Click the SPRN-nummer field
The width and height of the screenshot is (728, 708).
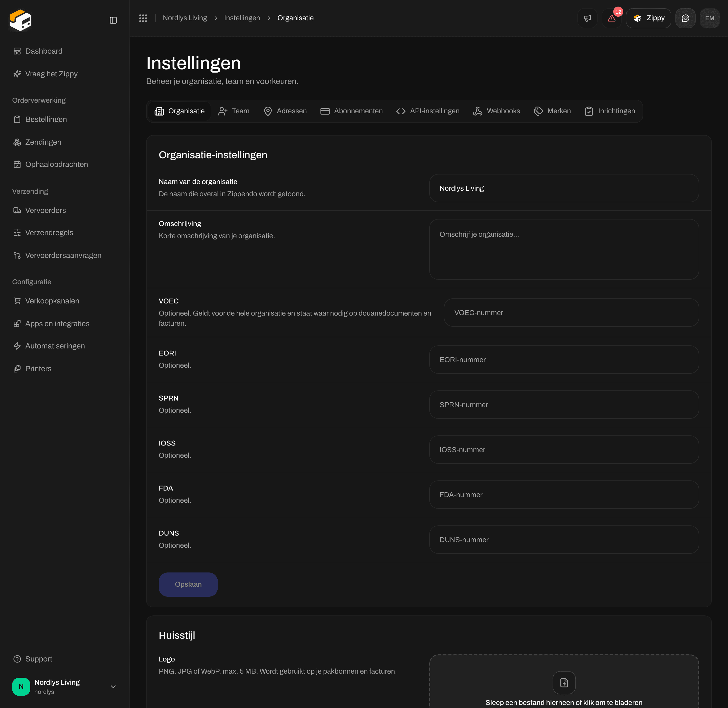(564, 405)
